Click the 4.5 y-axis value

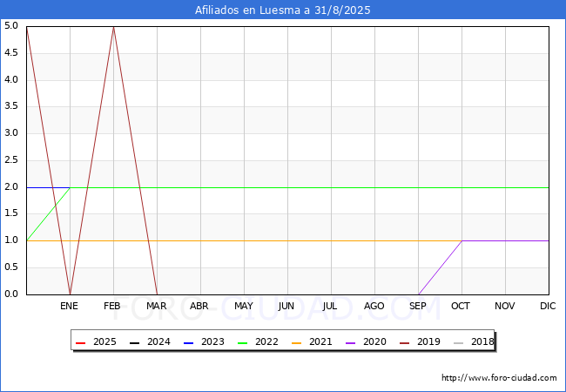pyautogui.click(x=11, y=52)
